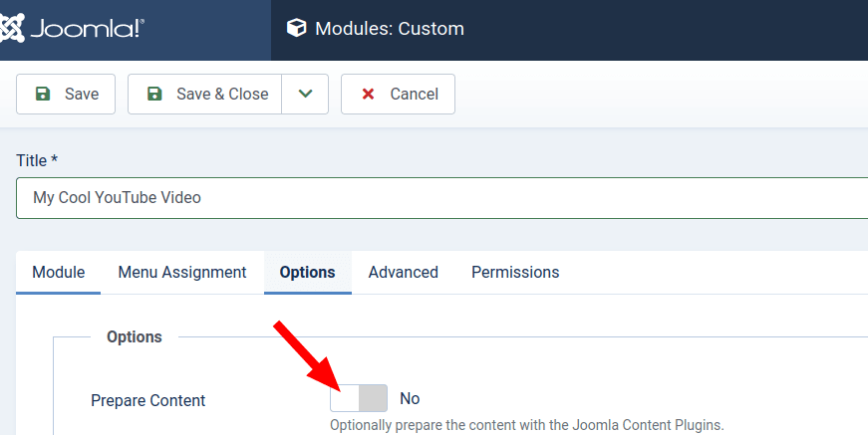This screenshot has width=868, height=435.
Task: Click the Prepare Content field label
Action: coord(147,400)
